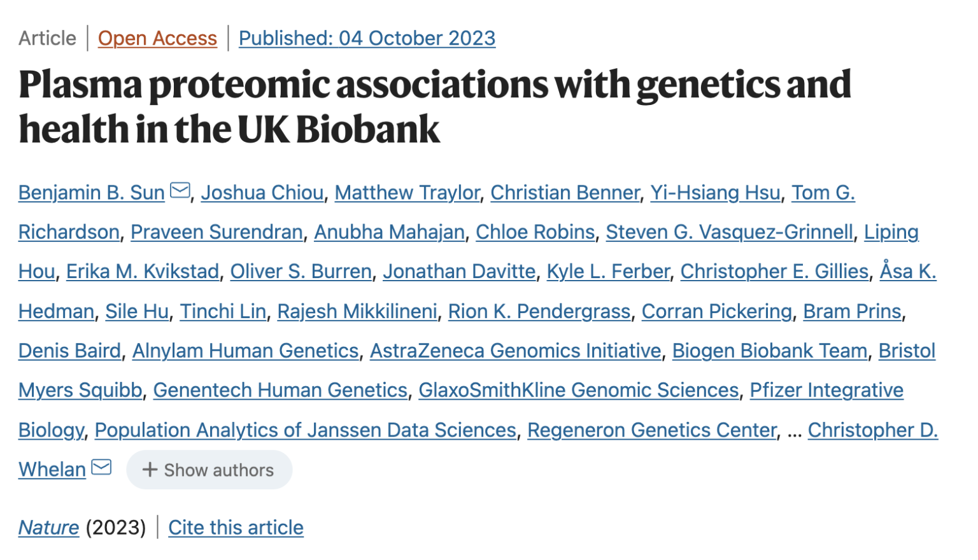Select the GlaxoSmithKline Genomic Sciences consortium link
Viewport: 978px width, 560px height.
point(578,390)
